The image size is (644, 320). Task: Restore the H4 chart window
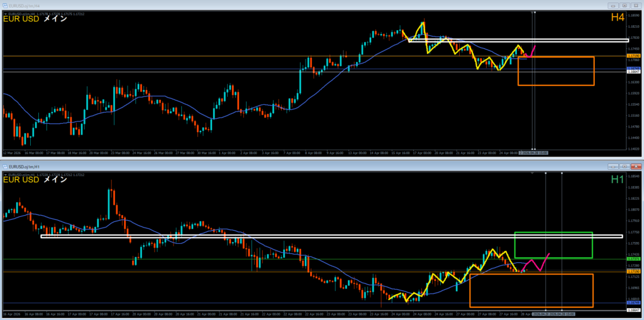pos(623,6)
